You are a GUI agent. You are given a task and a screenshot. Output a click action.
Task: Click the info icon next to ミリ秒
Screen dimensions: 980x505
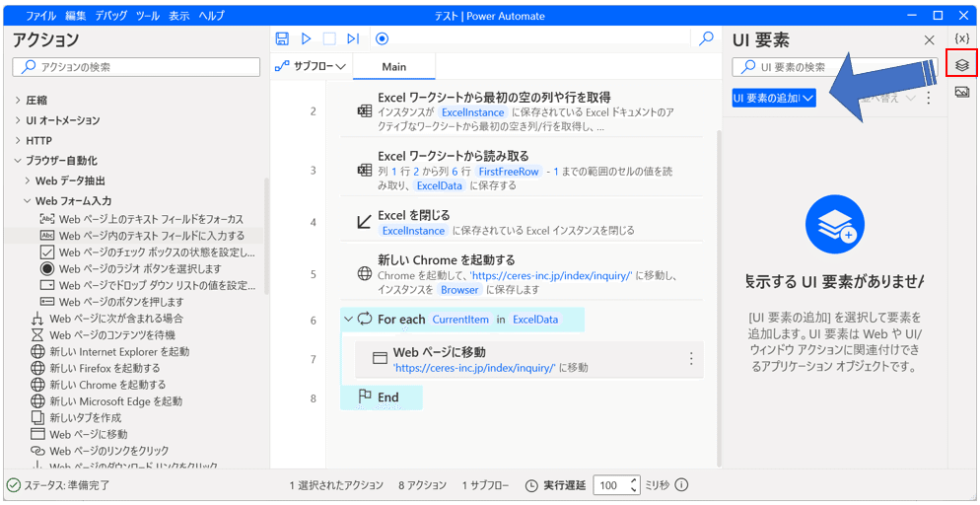681,485
